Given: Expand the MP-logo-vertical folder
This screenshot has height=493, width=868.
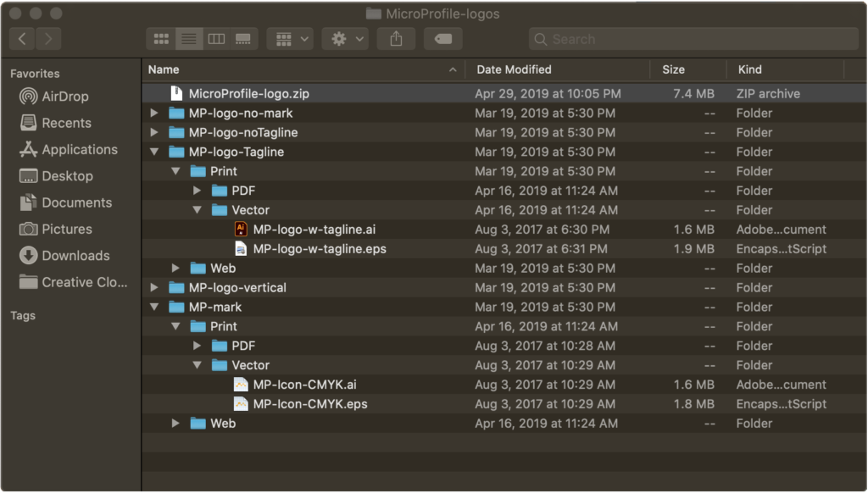Looking at the screenshot, I should click(153, 288).
